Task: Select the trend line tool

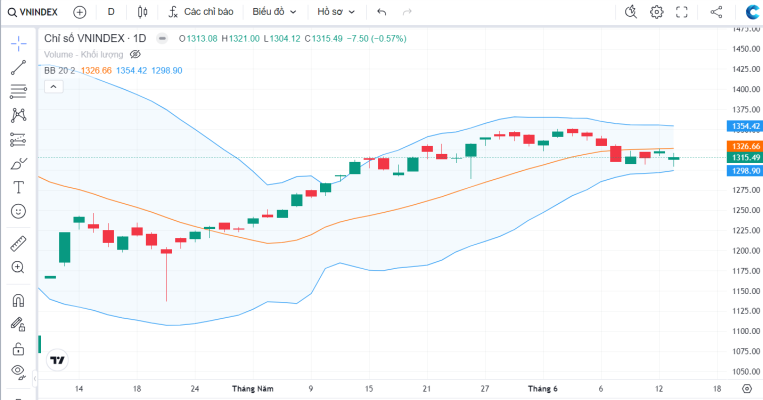Action: (x=18, y=68)
